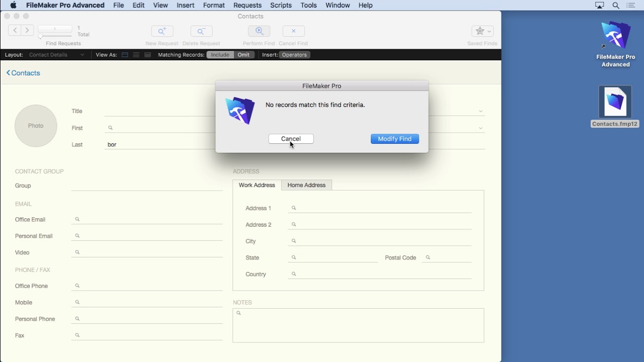Go to next find request arrow
The image size is (644, 362).
[x=28, y=30]
